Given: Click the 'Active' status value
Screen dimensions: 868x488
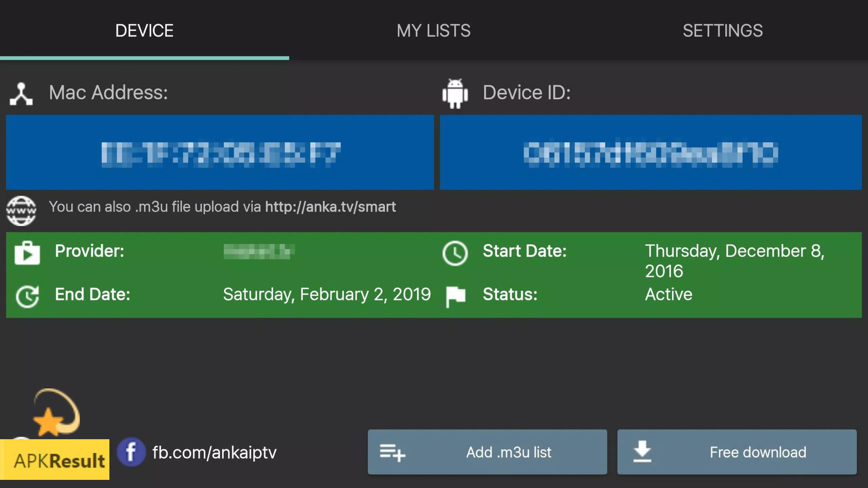Looking at the screenshot, I should tap(669, 294).
